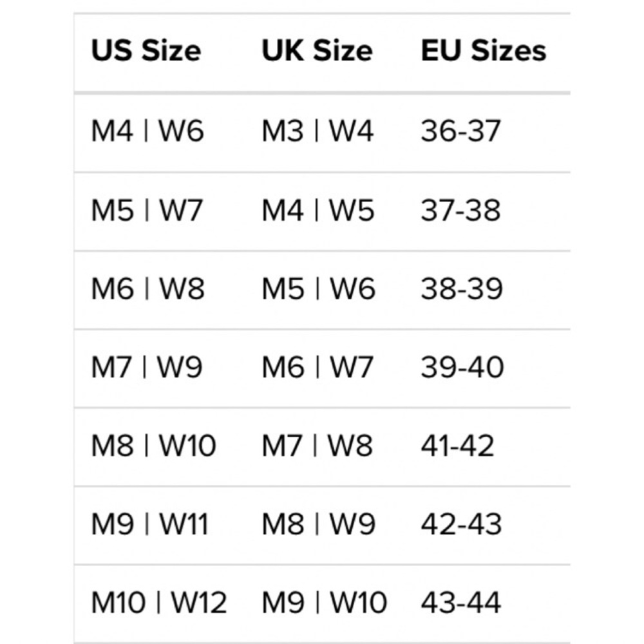Select the M5 | W7 US size
Image resolution: width=644 pixels, height=644 pixels.
point(147,211)
